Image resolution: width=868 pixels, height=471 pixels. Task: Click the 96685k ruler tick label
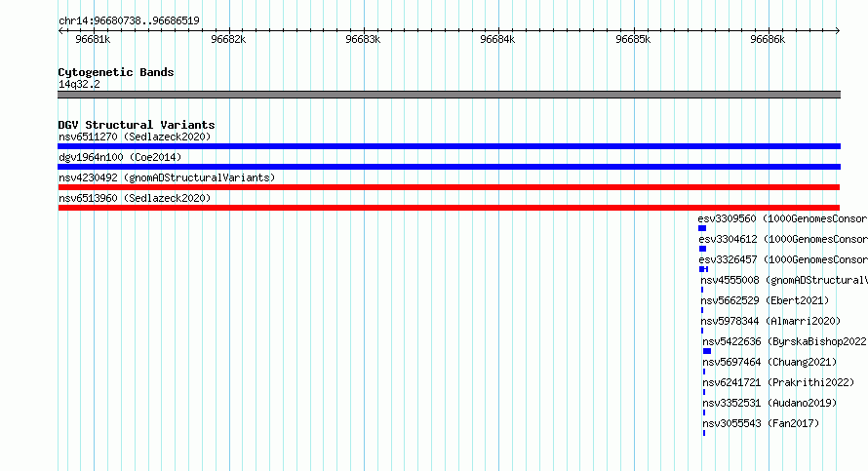point(633,39)
